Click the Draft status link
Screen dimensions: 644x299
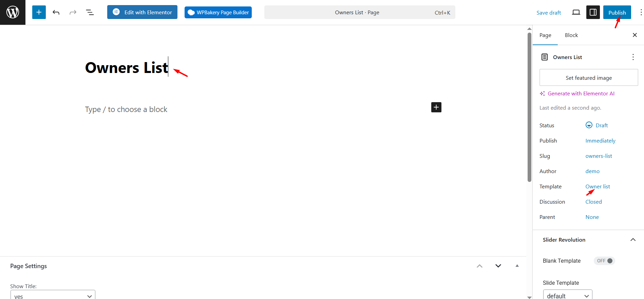[x=601, y=125]
